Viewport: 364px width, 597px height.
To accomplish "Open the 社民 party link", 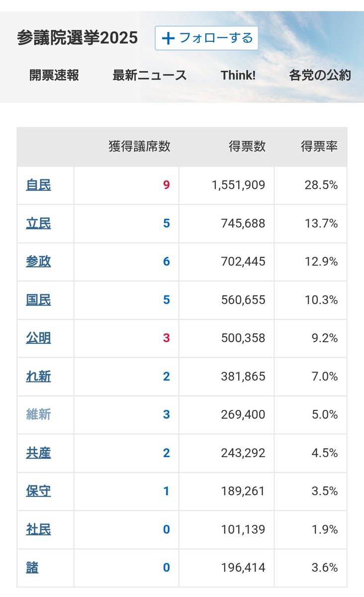I will pos(38,529).
